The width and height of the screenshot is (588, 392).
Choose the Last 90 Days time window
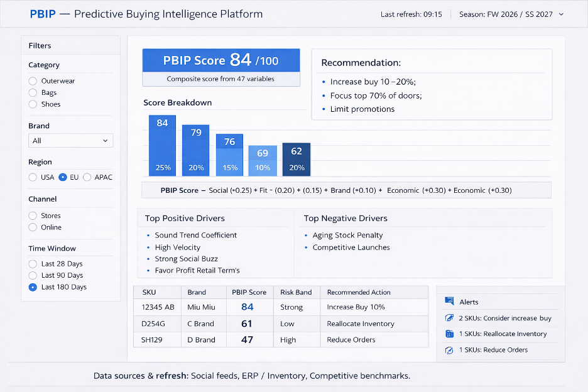coord(33,275)
